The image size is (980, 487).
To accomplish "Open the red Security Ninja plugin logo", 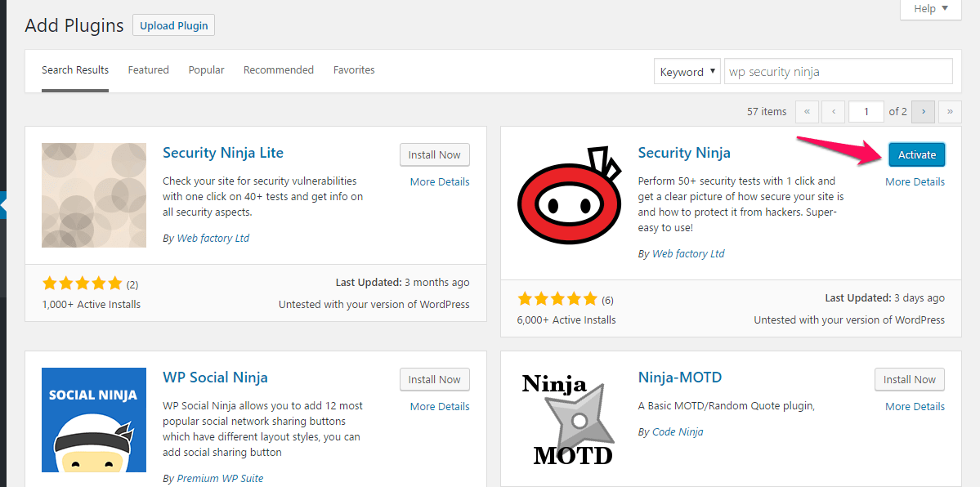I will tap(570, 195).
